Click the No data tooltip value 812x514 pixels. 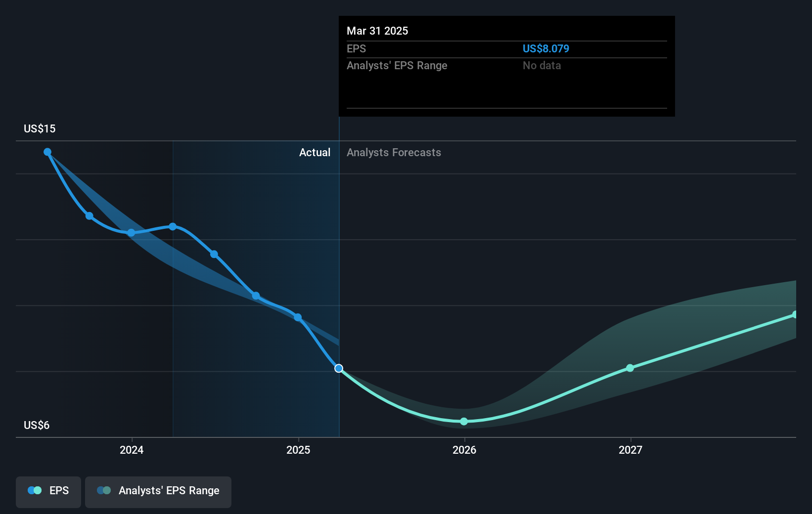[542, 65]
